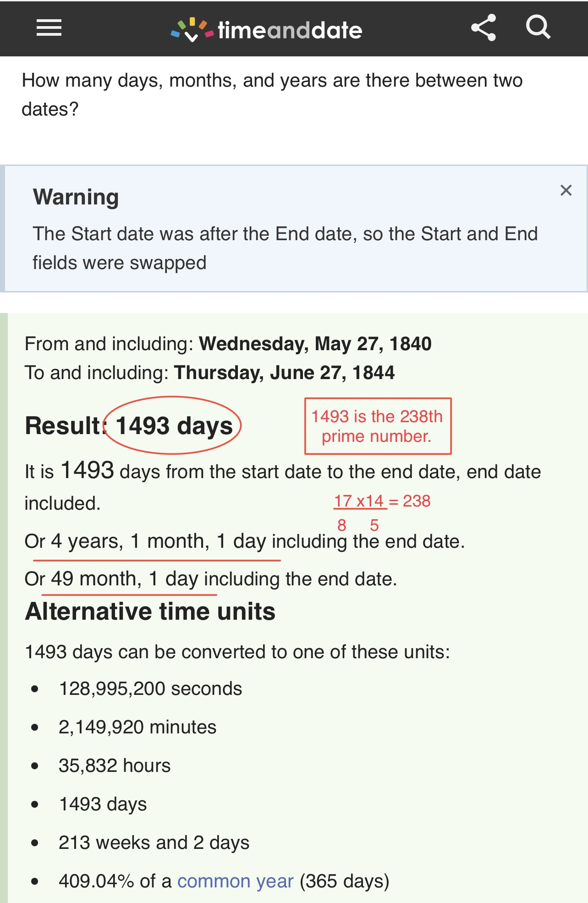
Task: Click the 213 weeks and 2 days entry
Action: pos(154,842)
